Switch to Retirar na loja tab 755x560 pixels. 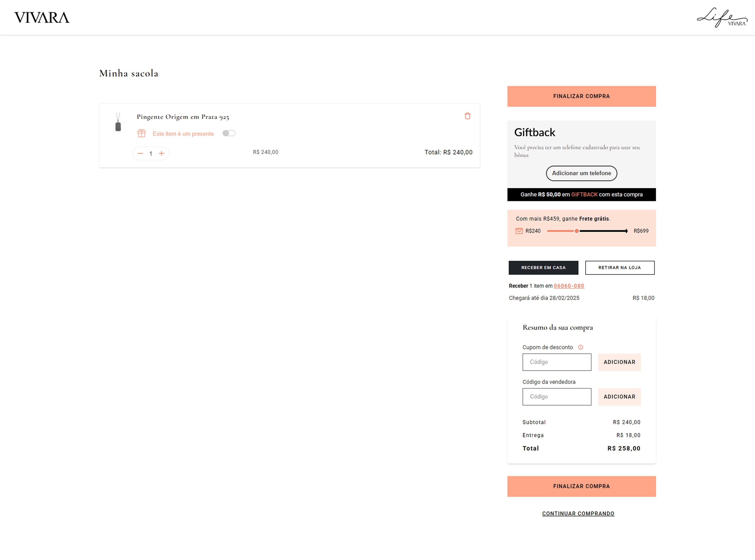(x=619, y=268)
